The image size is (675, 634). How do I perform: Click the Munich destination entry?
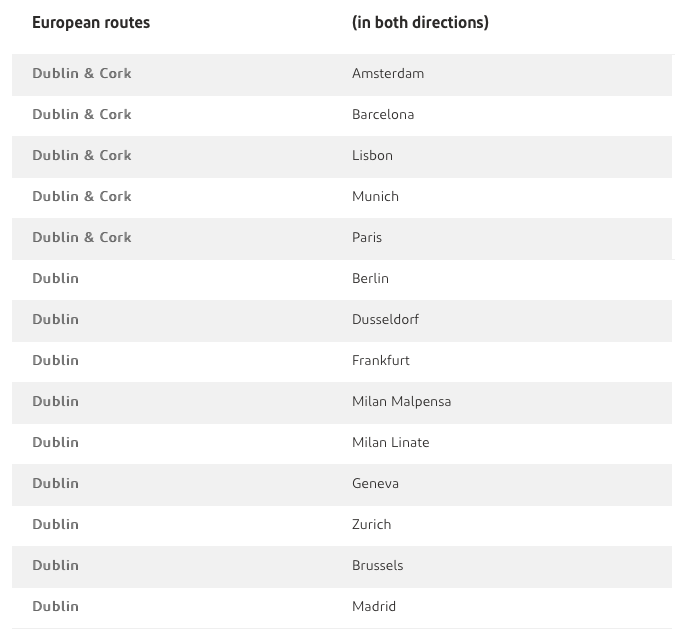tap(375, 197)
